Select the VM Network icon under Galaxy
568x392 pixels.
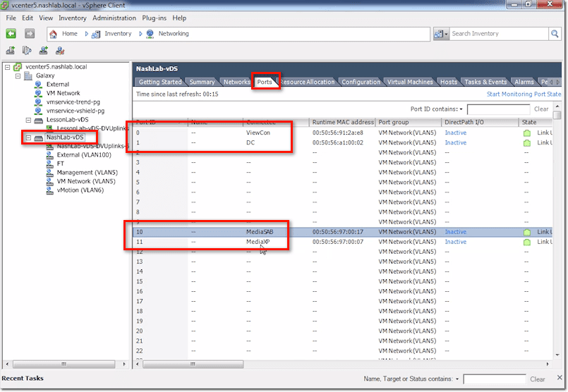click(x=38, y=93)
